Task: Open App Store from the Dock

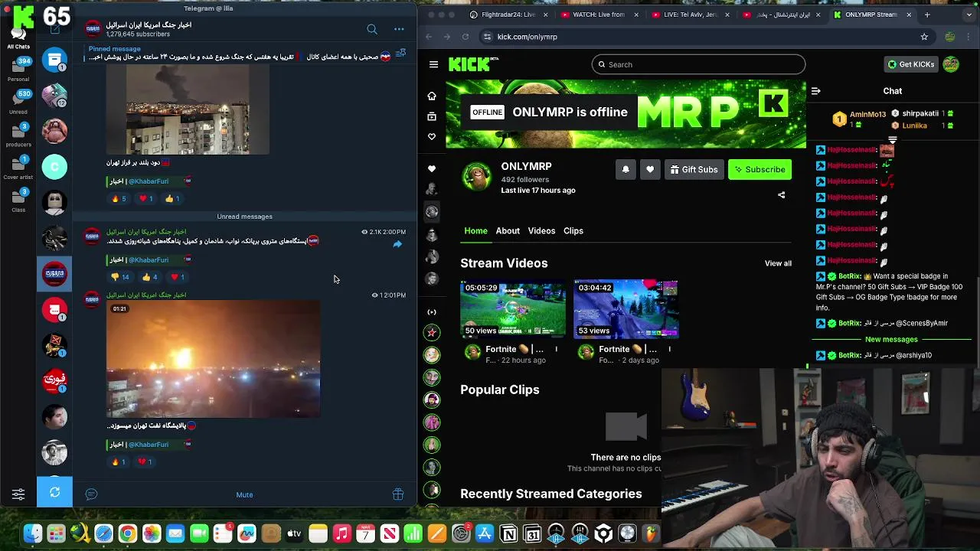Action: point(485,533)
